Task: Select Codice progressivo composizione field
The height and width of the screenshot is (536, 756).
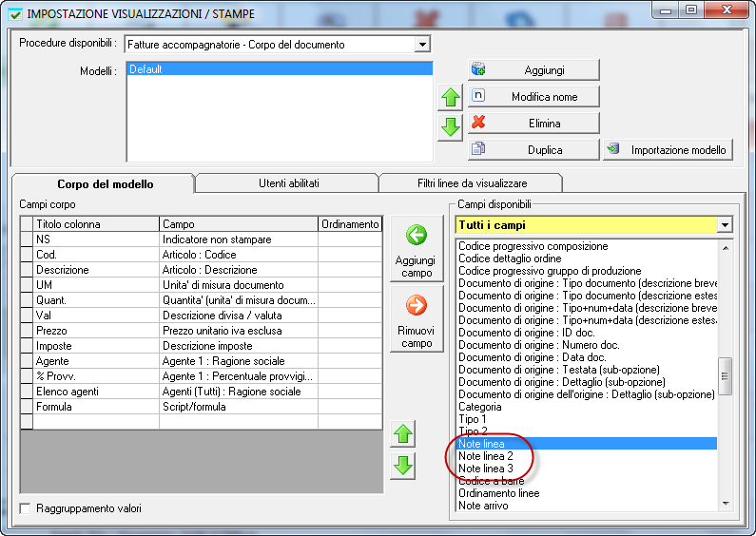Action: click(x=587, y=246)
